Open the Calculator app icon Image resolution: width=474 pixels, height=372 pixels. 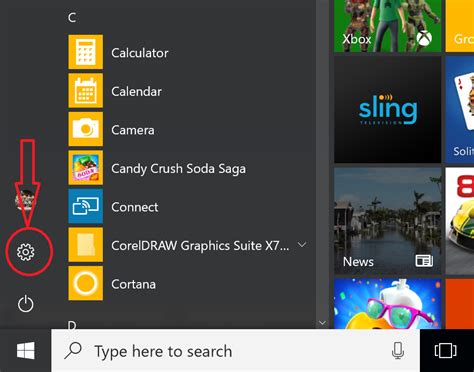(x=86, y=52)
